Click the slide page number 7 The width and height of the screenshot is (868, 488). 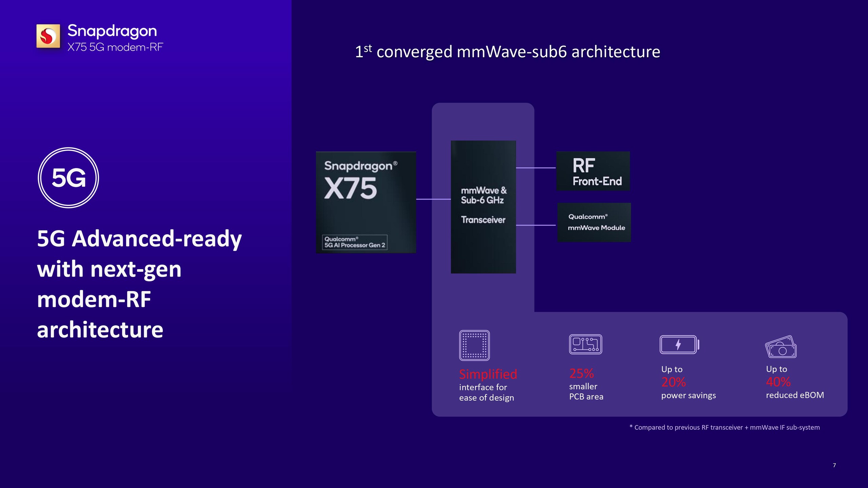[834, 465]
